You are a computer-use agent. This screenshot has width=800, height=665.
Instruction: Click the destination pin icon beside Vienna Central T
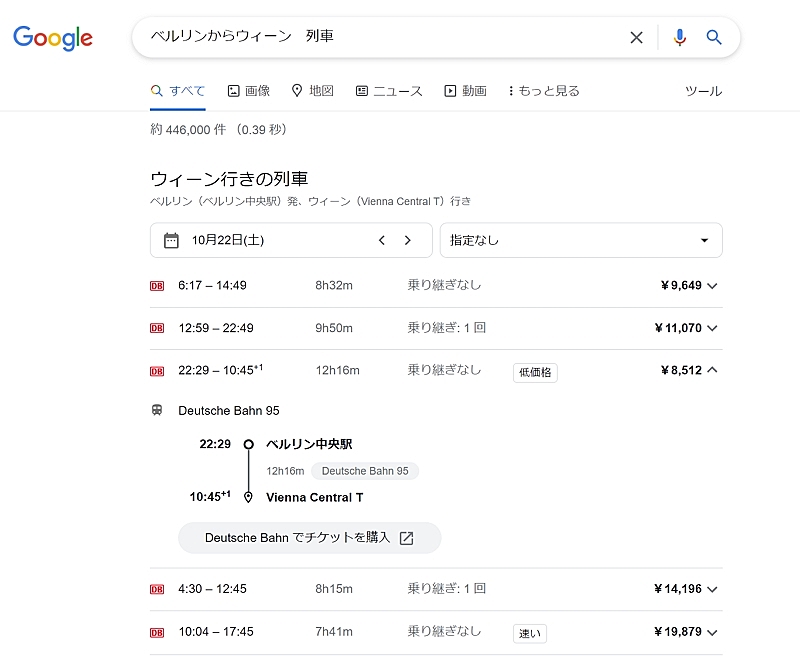click(x=248, y=497)
